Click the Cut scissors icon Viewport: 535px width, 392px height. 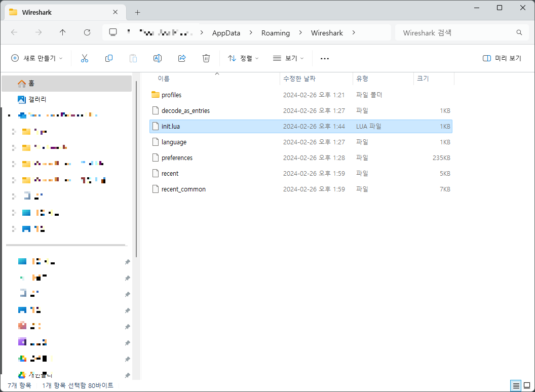click(84, 58)
